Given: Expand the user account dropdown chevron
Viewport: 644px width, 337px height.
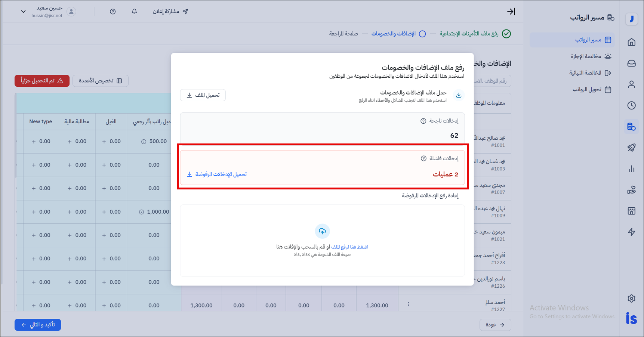Looking at the screenshot, I should pyautogui.click(x=23, y=12).
